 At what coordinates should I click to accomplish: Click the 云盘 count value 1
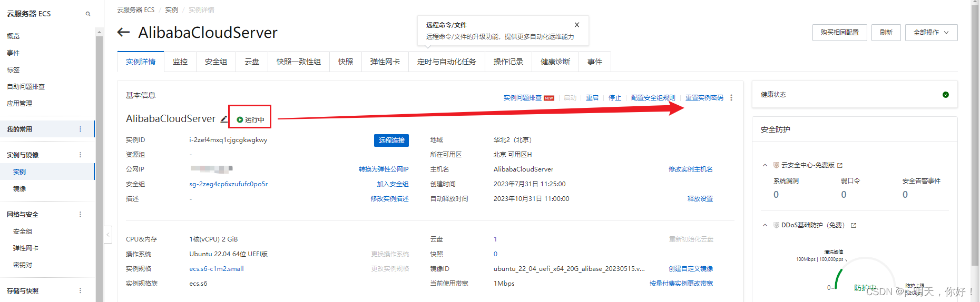495,239
